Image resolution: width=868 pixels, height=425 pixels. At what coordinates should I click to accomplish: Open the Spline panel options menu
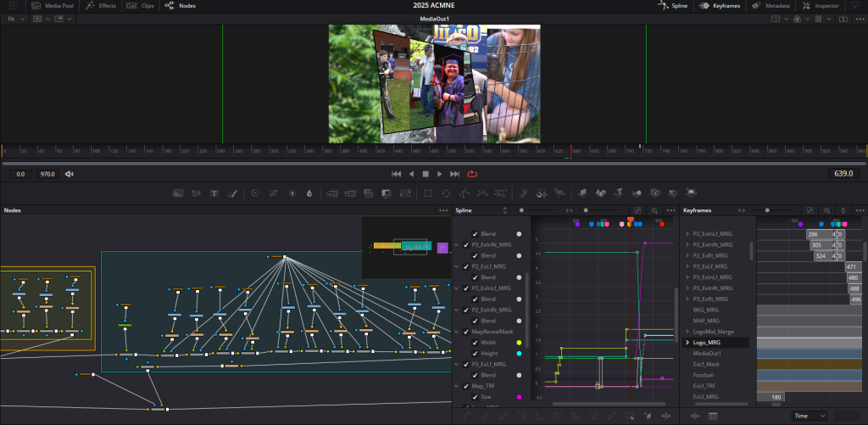click(671, 210)
